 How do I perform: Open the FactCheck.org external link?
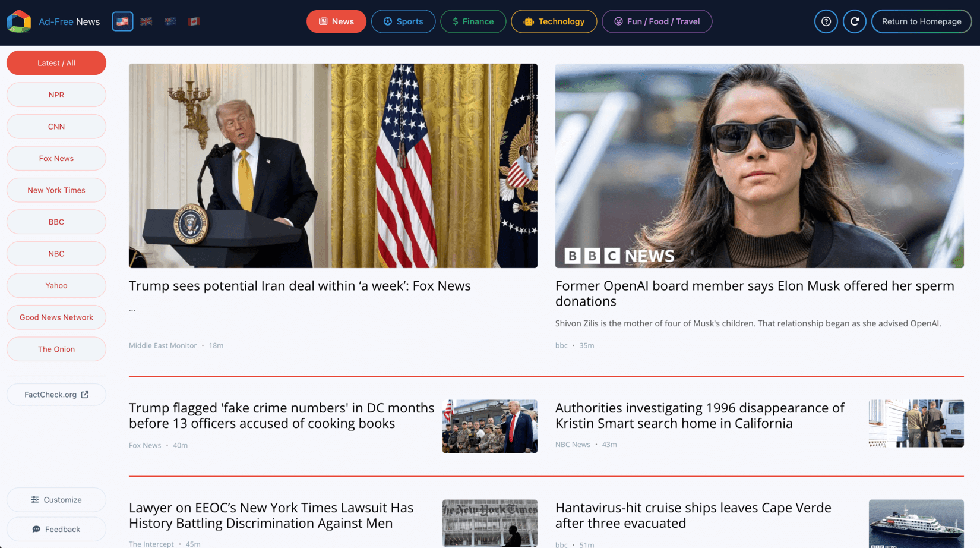tap(56, 395)
